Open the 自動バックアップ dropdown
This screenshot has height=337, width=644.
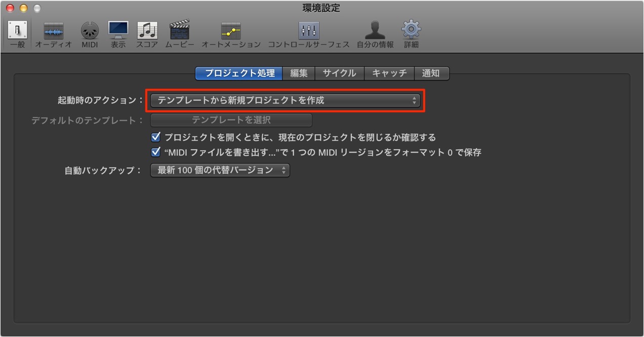[x=220, y=170]
